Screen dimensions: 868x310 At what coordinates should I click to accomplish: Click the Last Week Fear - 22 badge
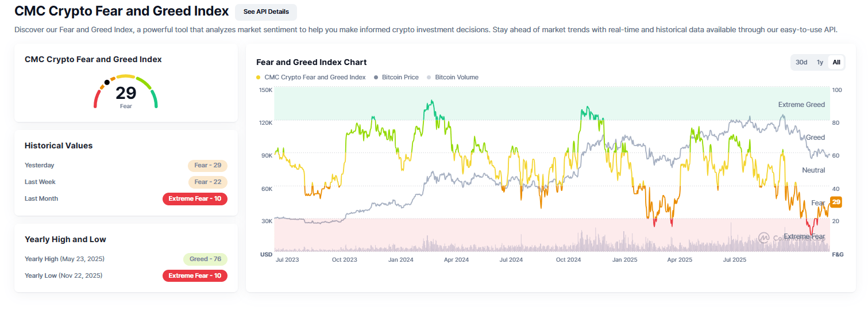[x=207, y=182]
